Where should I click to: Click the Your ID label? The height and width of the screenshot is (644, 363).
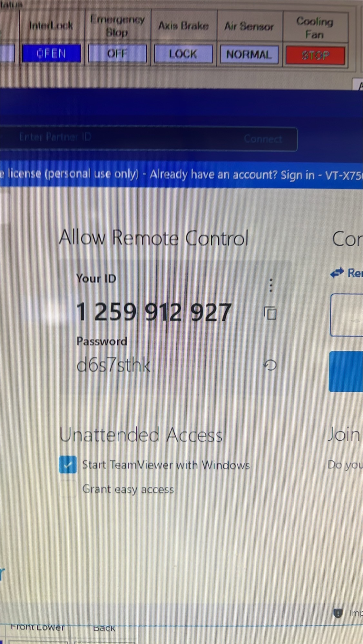point(96,279)
